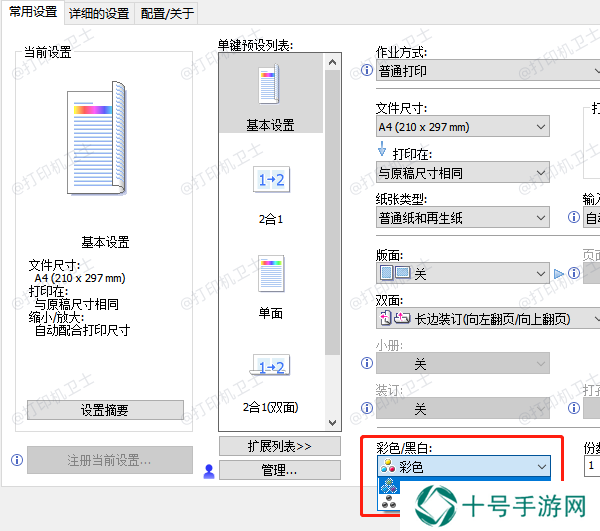Click blue play arrow beside 版面 dropdown
This screenshot has height=531, width=600.
click(x=559, y=274)
